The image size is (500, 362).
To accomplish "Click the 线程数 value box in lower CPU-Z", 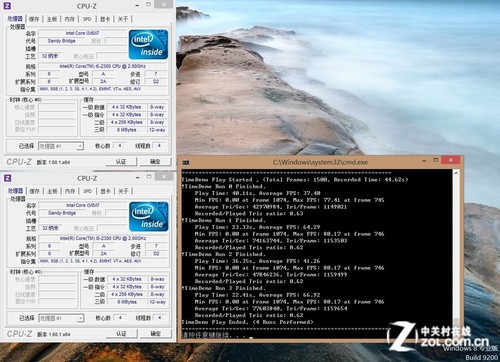I will click(x=160, y=318).
